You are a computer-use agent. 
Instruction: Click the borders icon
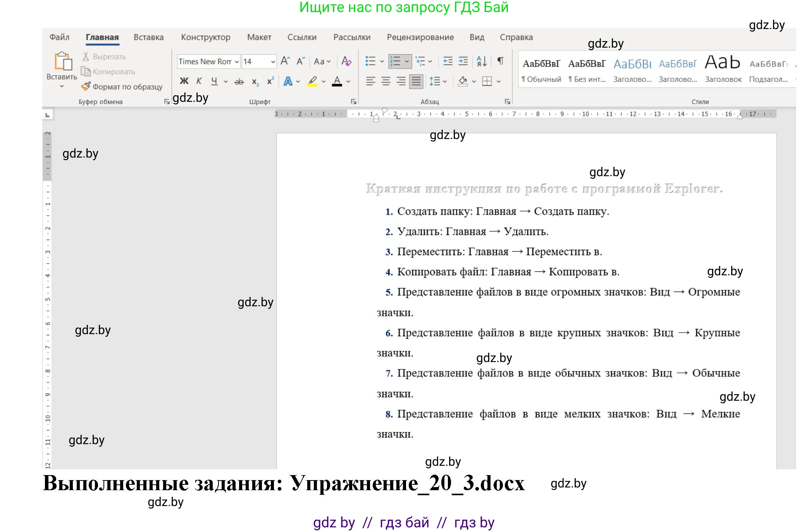[487, 81]
